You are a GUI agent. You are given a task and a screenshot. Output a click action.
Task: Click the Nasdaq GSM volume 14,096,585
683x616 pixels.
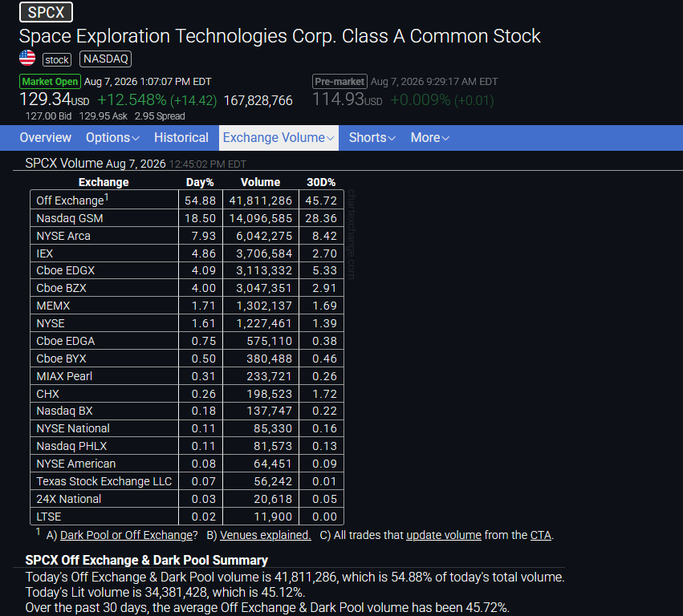coord(261,218)
